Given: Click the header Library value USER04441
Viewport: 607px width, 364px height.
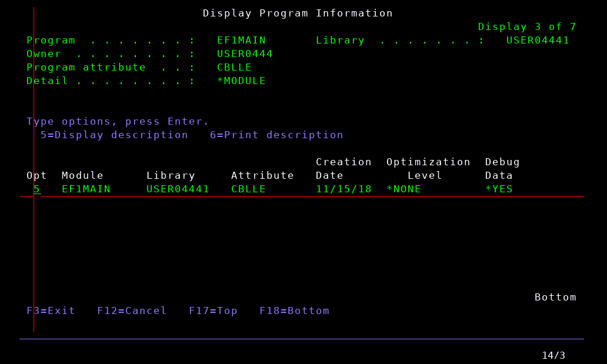Looking at the screenshot, I should (538, 40).
